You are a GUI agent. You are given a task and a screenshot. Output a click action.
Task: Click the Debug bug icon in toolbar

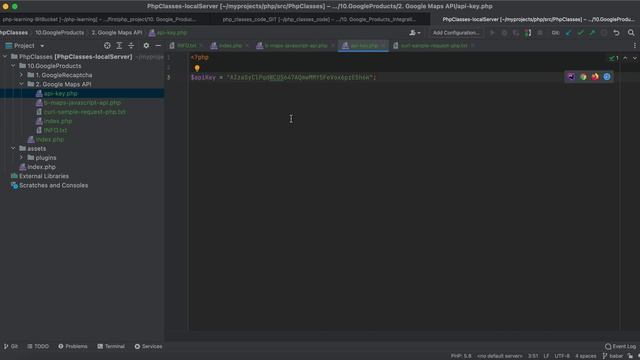coord(504,33)
